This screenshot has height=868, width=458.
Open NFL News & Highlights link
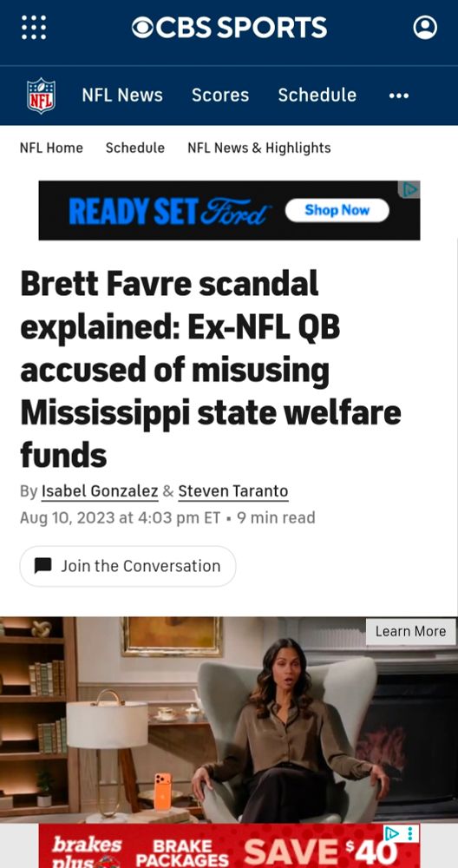tap(258, 148)
